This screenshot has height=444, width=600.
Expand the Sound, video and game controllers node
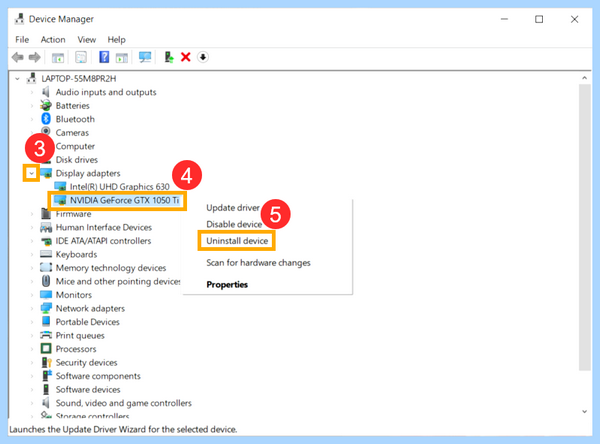click(32, 403)
